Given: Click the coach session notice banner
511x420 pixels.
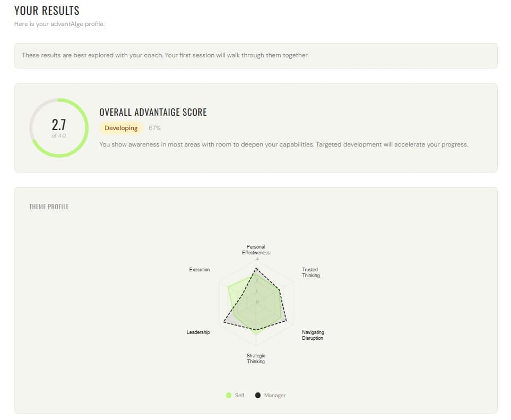Looking at the screenshot, I should click(x=256, y=55).
